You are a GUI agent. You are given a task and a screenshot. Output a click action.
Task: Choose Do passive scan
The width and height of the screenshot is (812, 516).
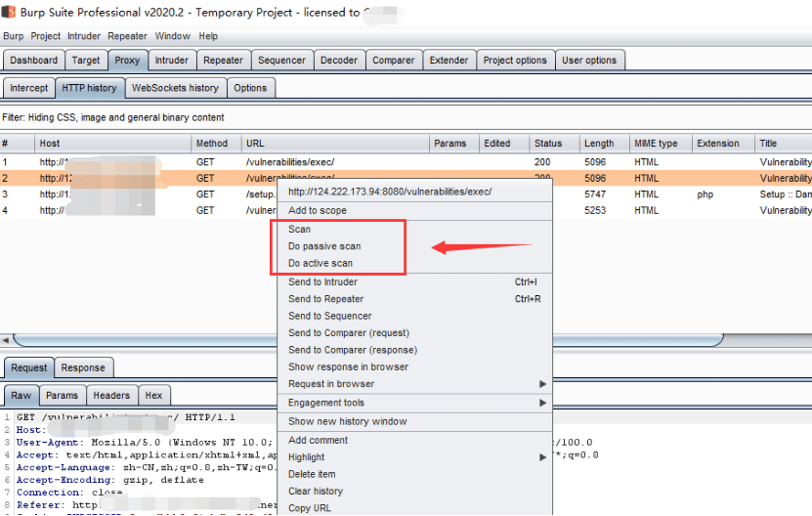[324, 246]
